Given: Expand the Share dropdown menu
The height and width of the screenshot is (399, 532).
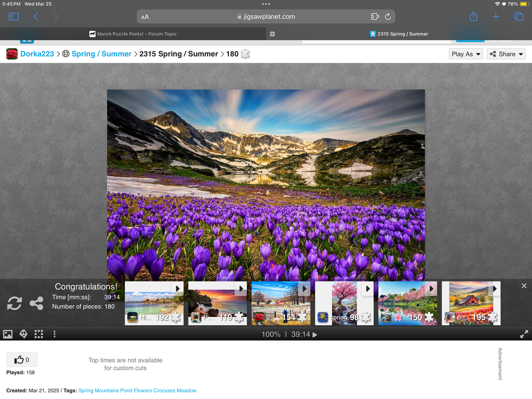Looking at the screenshot, I should (506, 54).
